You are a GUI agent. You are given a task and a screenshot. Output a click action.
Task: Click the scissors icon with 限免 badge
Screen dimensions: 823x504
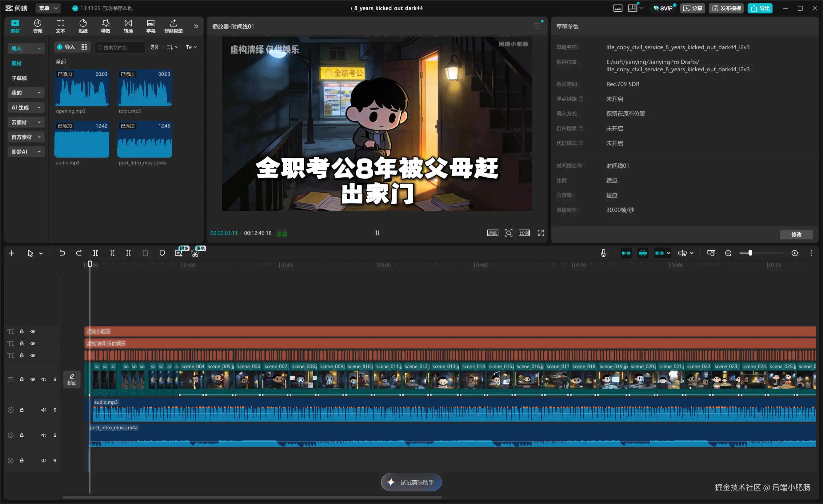[196, 253]
